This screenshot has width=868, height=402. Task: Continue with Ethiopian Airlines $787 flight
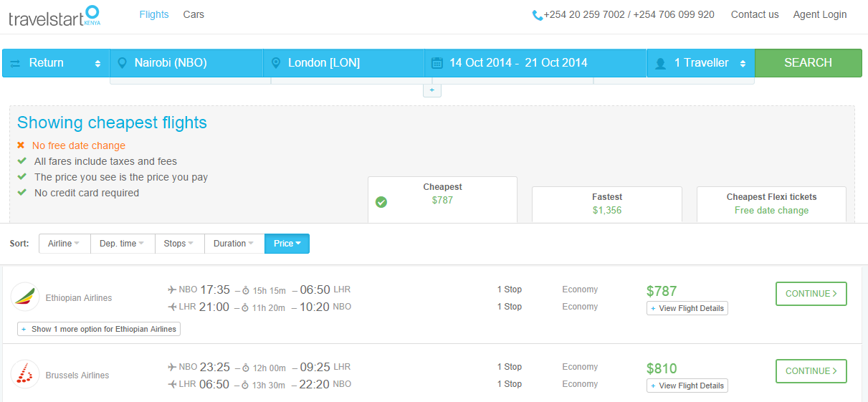811,294
